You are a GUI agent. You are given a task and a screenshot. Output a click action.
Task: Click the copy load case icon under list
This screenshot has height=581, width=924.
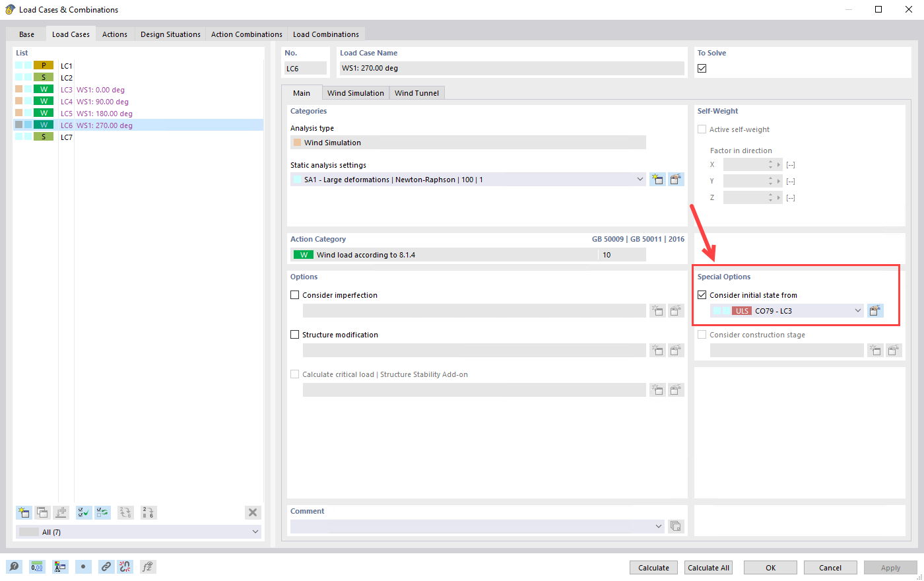pos(42,512)
